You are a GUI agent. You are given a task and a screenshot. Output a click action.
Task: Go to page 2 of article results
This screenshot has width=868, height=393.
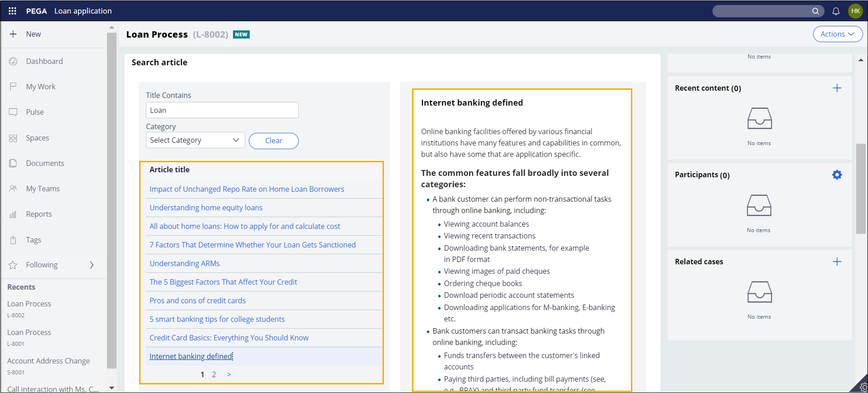pyautogui.click(x=214, y=374)
